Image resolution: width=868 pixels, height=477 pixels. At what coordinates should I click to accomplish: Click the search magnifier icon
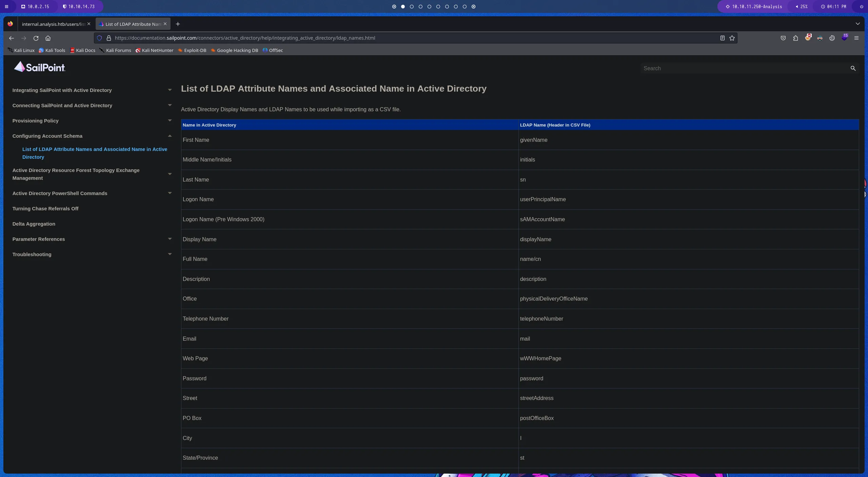click(853, 68)
